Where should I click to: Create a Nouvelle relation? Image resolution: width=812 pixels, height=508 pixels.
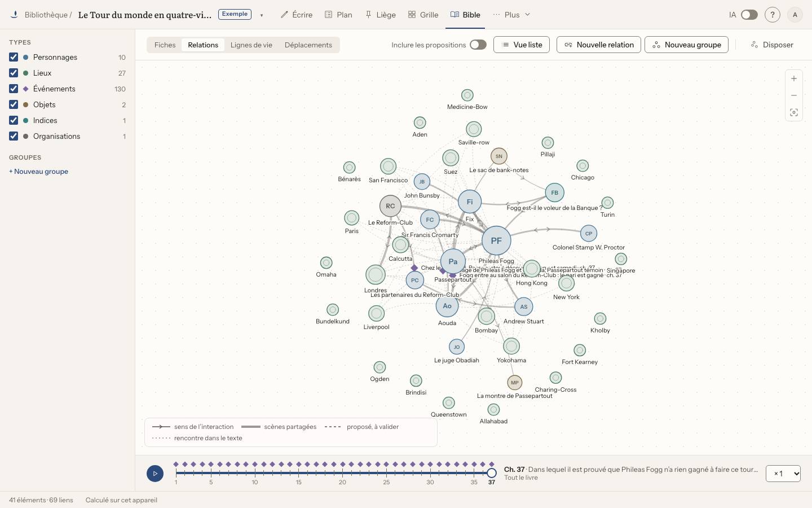coord(599,45)
